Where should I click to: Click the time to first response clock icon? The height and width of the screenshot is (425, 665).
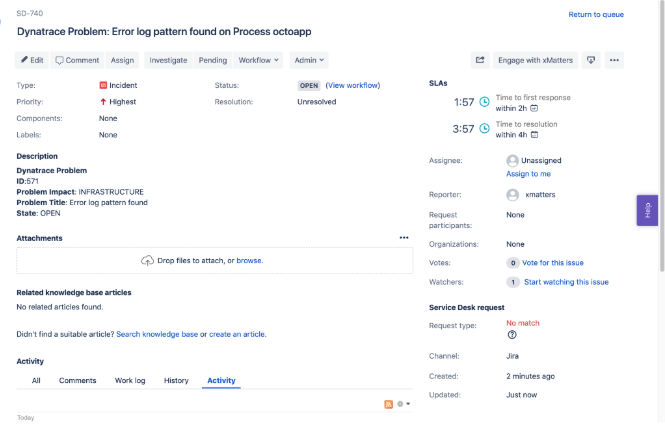[x=484, y=102]
